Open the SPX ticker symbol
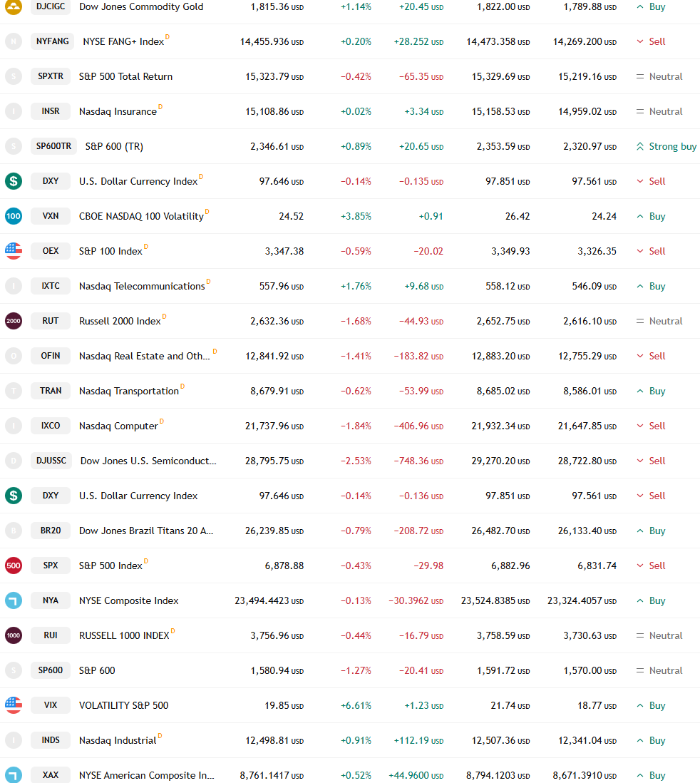Screen dimensions: 700x783 pos(51,565)
